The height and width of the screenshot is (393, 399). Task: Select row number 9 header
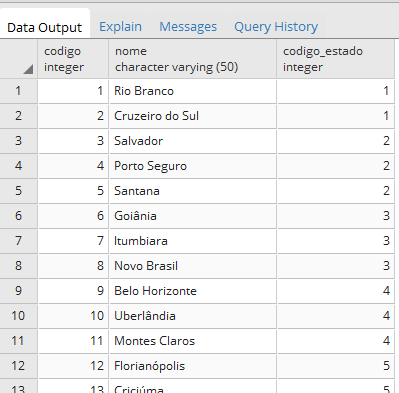pos(18,291)
